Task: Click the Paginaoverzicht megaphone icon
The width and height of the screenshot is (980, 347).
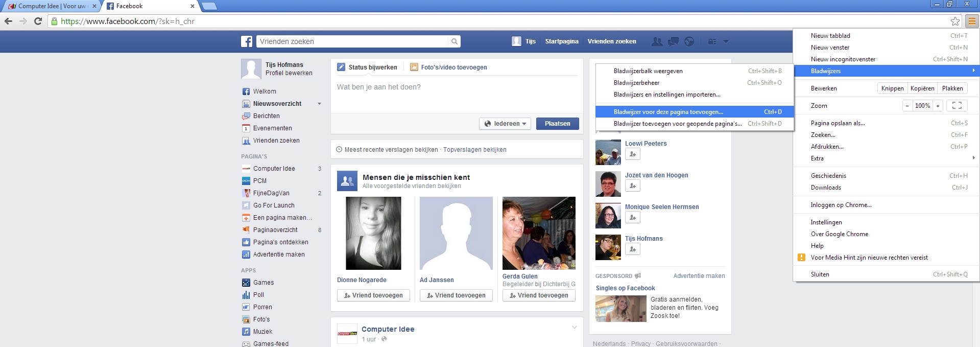Action: [x=246, y=230]
